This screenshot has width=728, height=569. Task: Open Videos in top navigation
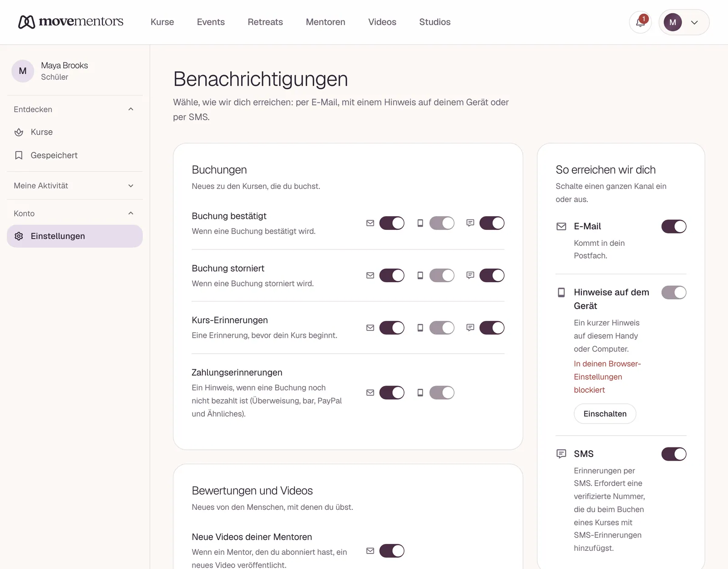click(x=382, y=22)
